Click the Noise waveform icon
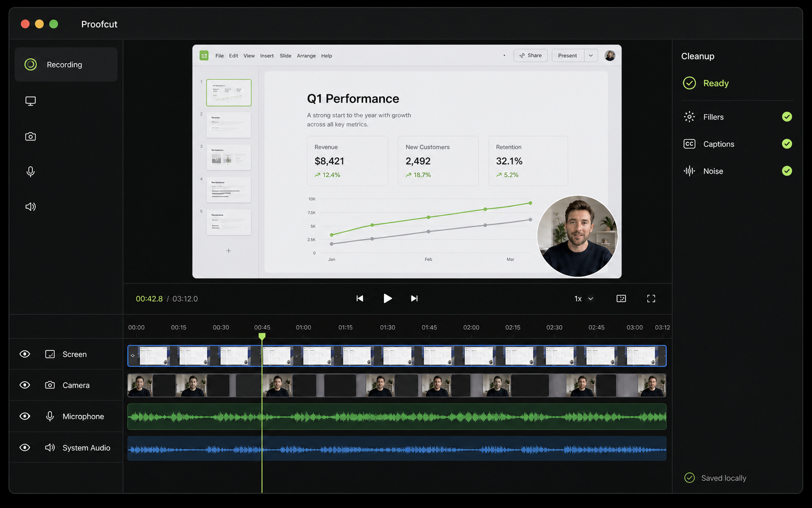 (x=690, y=171)
